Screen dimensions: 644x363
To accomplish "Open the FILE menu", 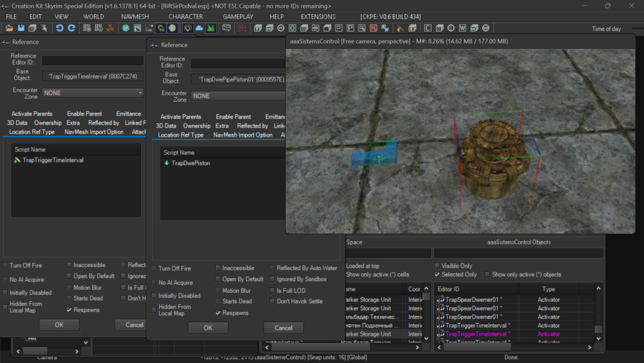I will coord(11,17).
